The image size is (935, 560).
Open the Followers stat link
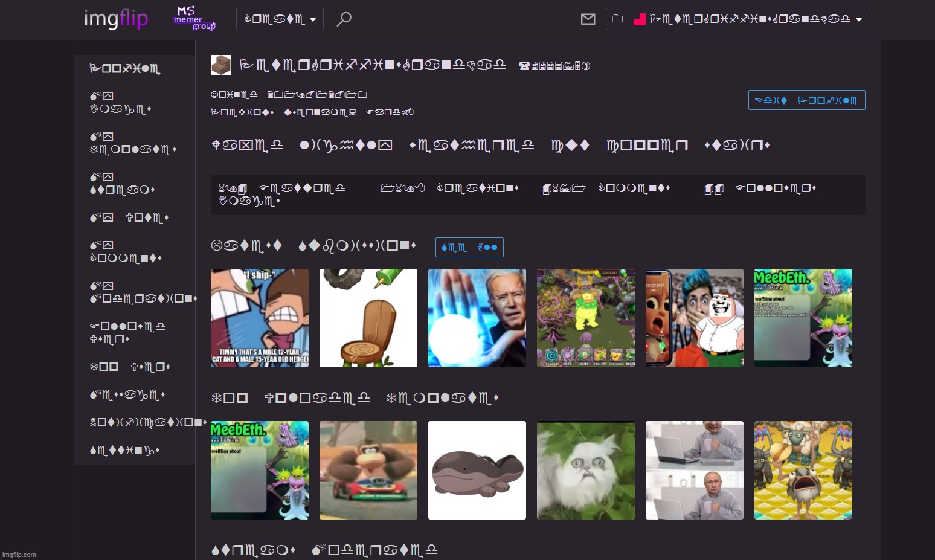coord(760,188)
